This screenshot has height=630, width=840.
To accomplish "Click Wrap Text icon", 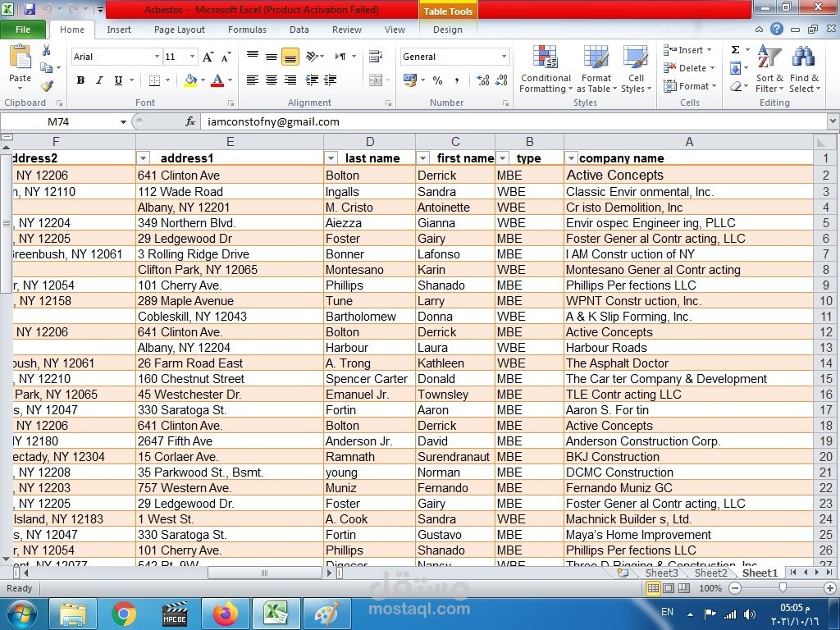I will [376, 56].
